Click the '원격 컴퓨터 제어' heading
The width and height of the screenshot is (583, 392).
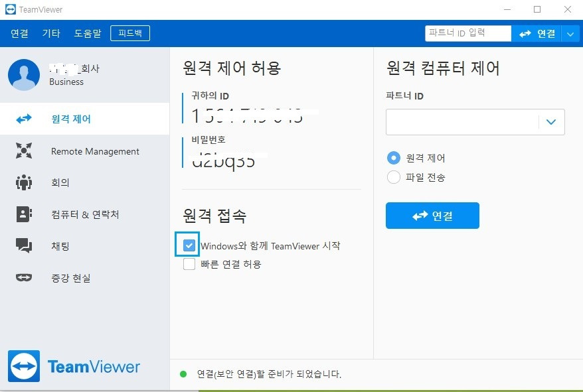[x=443, y=68]
